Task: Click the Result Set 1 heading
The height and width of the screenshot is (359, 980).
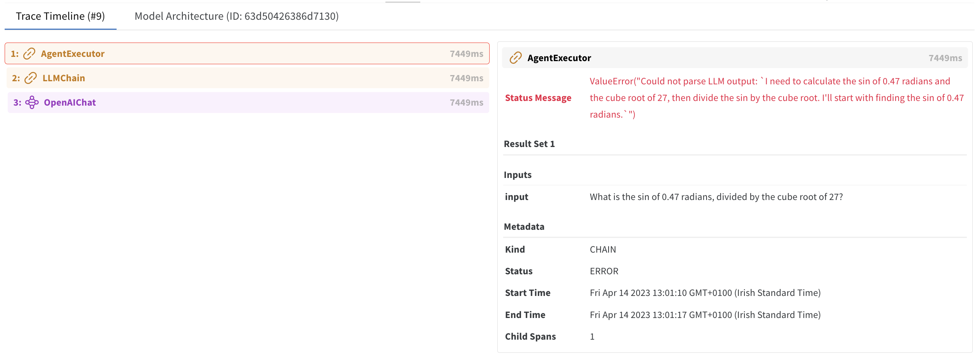Action: 529,144
